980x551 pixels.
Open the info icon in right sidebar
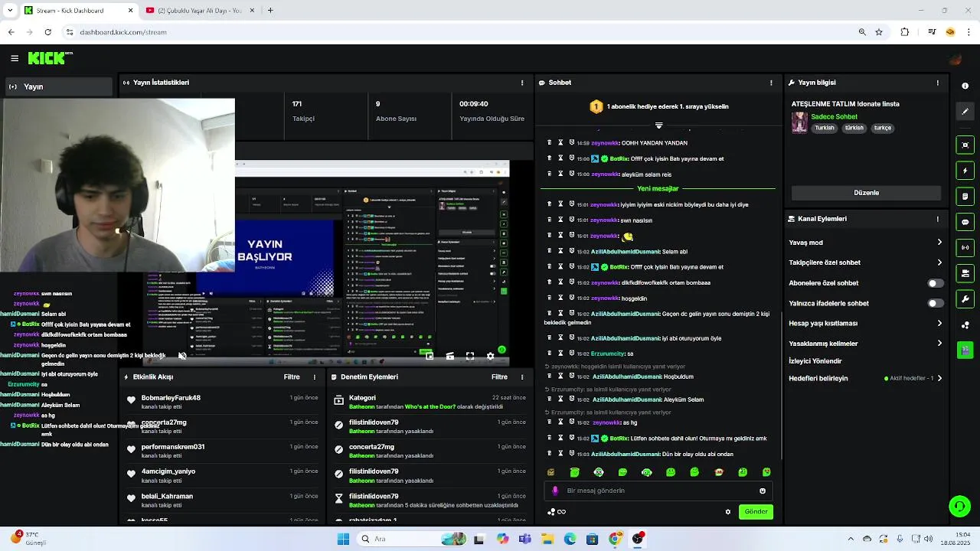965,86
